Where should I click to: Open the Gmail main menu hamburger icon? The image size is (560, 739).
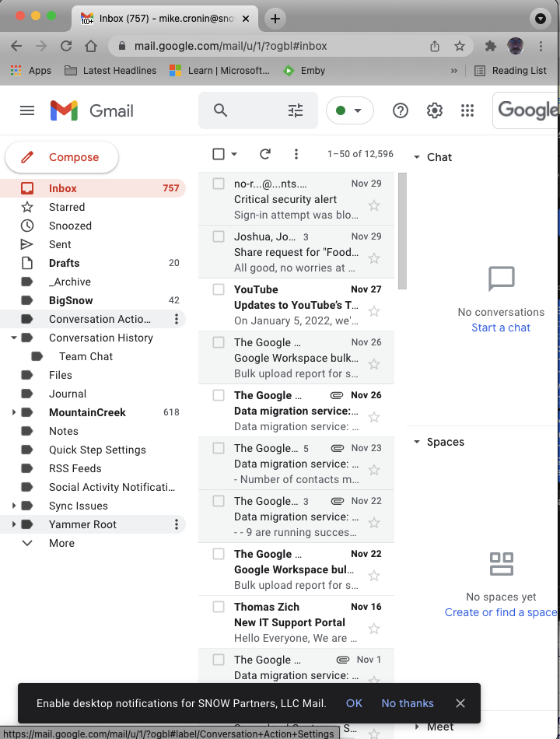(27, 110)
